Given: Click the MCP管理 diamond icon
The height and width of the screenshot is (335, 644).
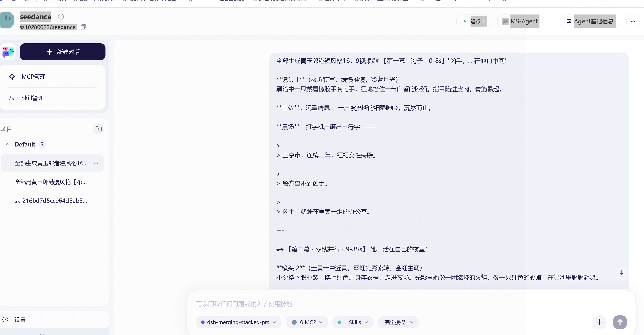Looking at the screenshot, I should (12, 77).
